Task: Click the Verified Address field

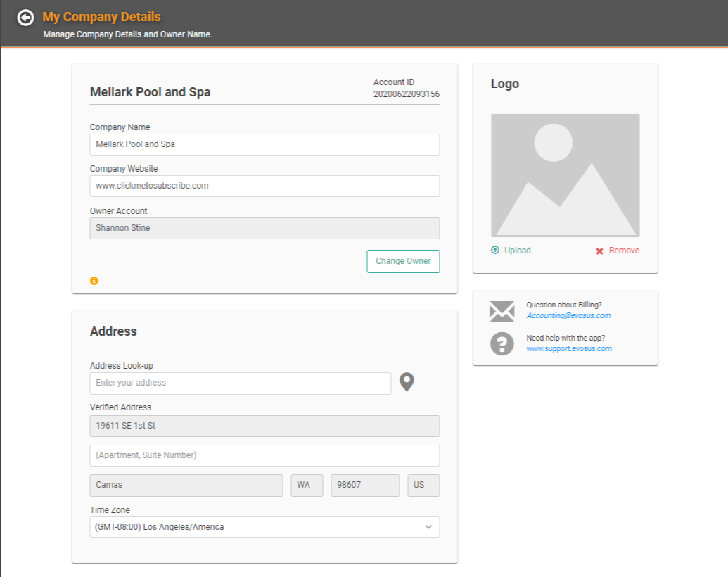Action: click(264, 426)
